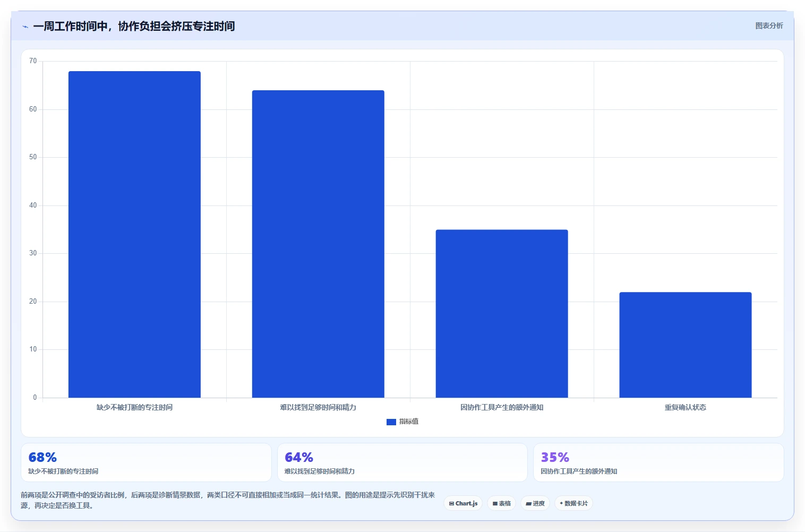Click the 重复确认状态 x-axis label
This screenshot has height=532, width=805.
pos(686,407)
